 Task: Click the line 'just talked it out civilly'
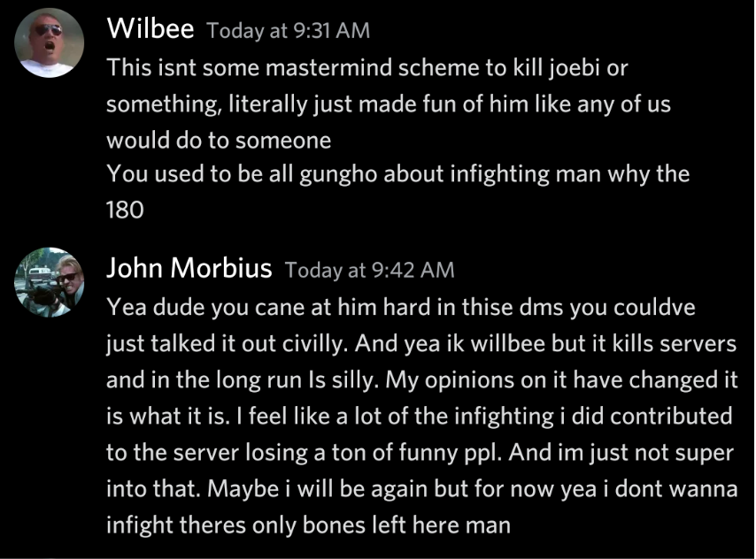pos(421,343)
